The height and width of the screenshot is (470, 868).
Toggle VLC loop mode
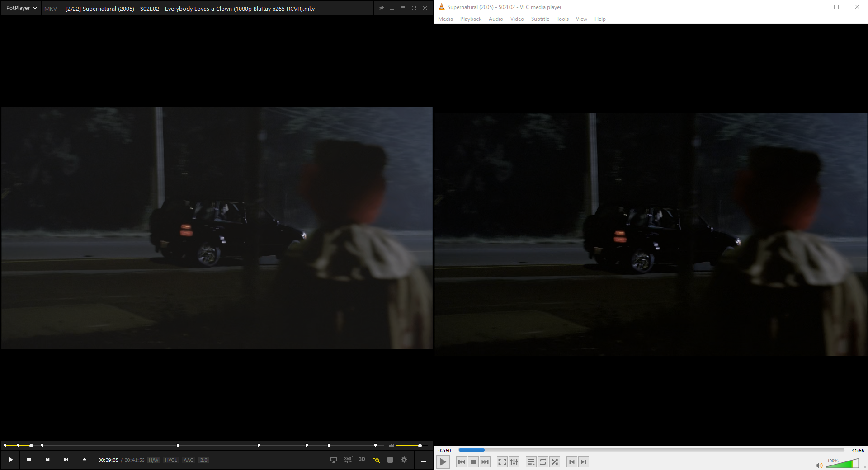pos(543,462)
